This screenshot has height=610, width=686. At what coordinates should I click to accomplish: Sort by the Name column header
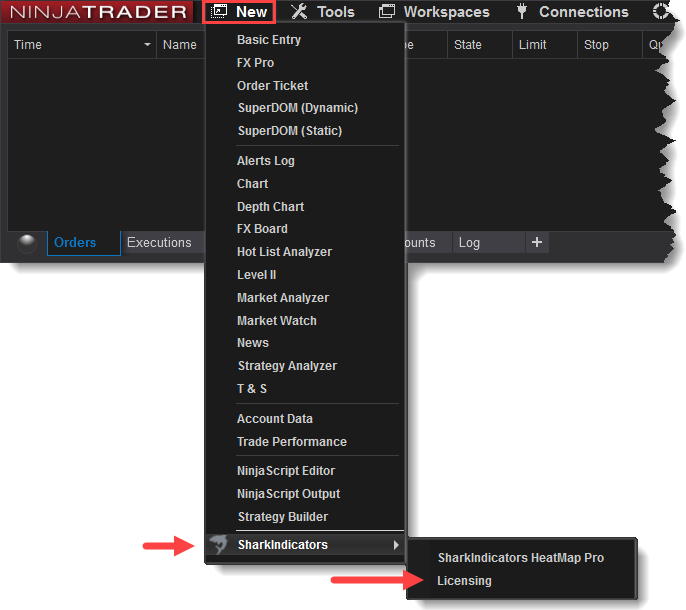[180, 45]
